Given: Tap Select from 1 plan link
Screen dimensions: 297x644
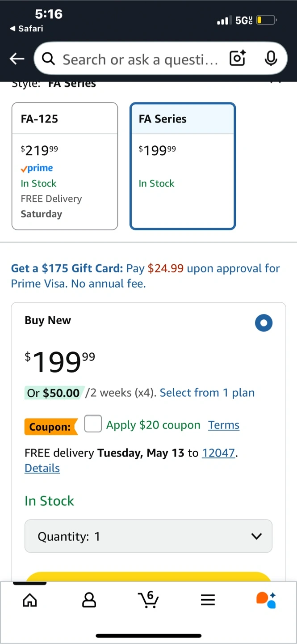Looking at the screenshot, I should tap(207, 393).
